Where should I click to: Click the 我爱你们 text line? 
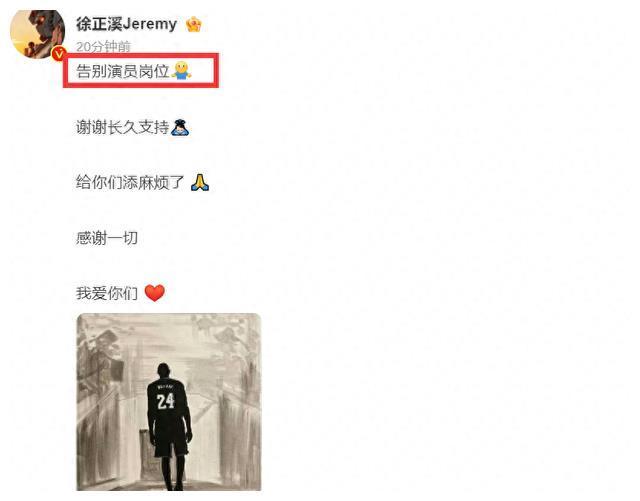(x=107, y=293)
